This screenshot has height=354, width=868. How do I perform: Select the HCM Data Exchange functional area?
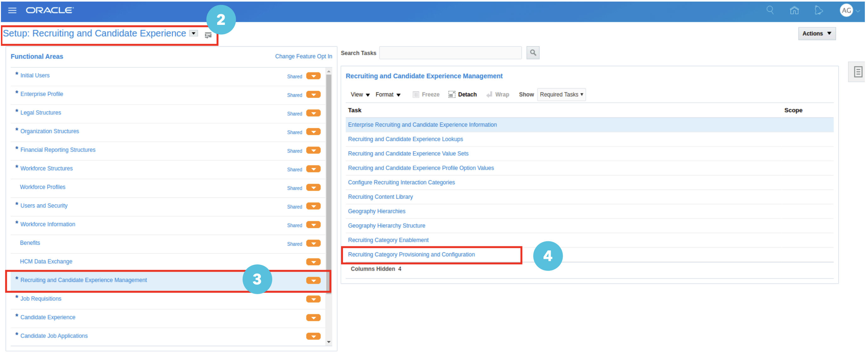click(46, 262)
